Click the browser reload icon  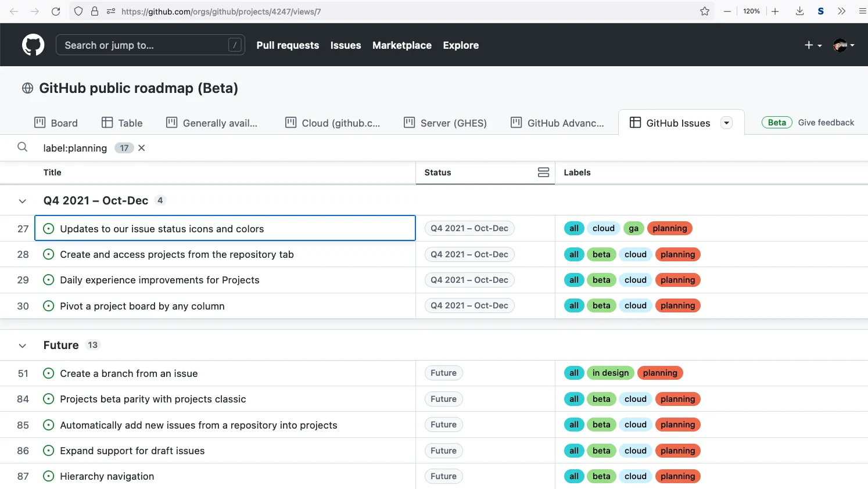click(56, 11)
